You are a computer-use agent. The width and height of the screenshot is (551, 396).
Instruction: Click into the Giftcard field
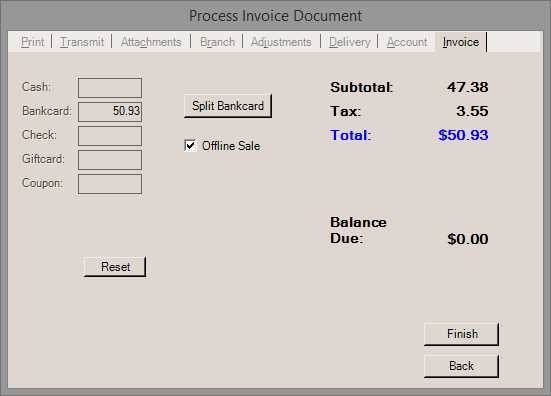click(x=110, y=160)
